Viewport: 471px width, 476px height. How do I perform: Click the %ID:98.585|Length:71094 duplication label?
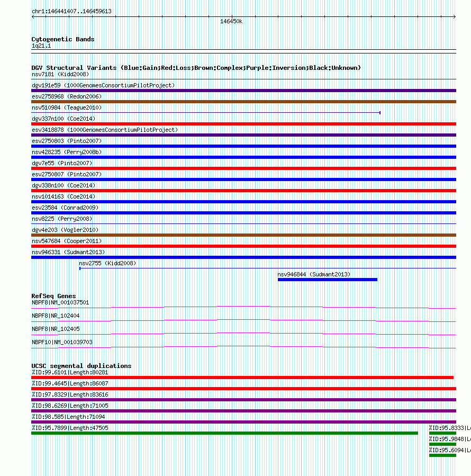68,417
